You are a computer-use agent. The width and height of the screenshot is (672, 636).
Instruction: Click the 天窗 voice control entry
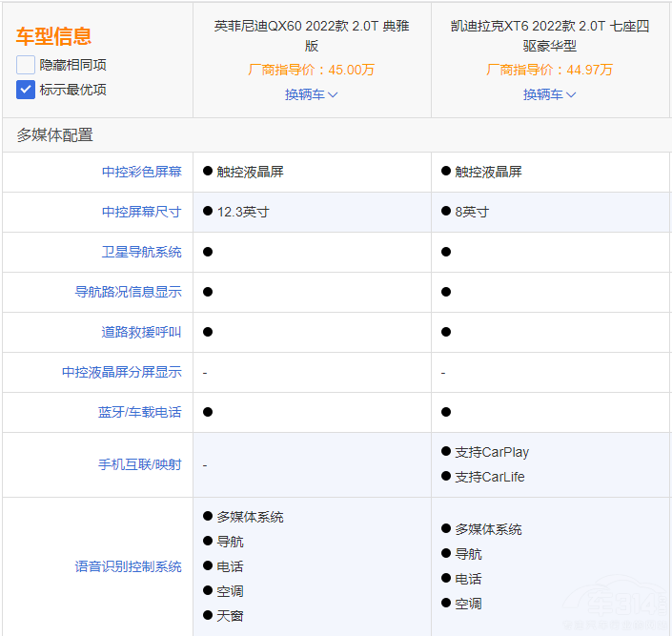(x=223, y=616)
